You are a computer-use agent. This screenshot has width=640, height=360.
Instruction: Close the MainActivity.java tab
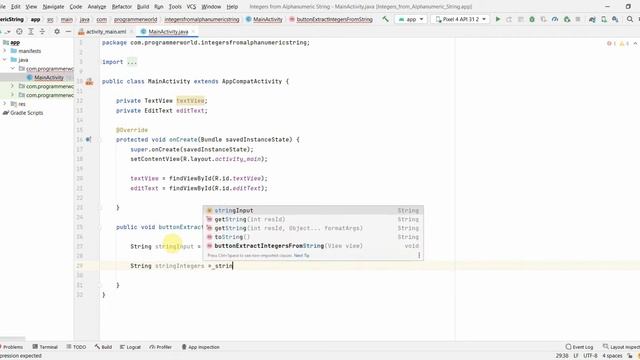(x=193, y=32)
